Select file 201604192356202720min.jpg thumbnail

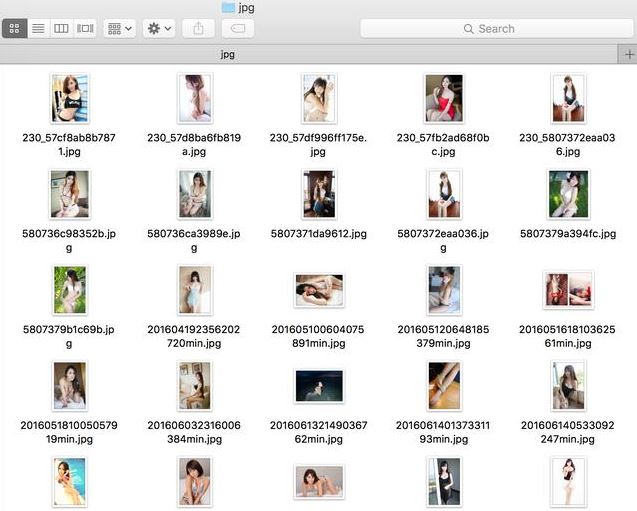(x=195, y=290)
